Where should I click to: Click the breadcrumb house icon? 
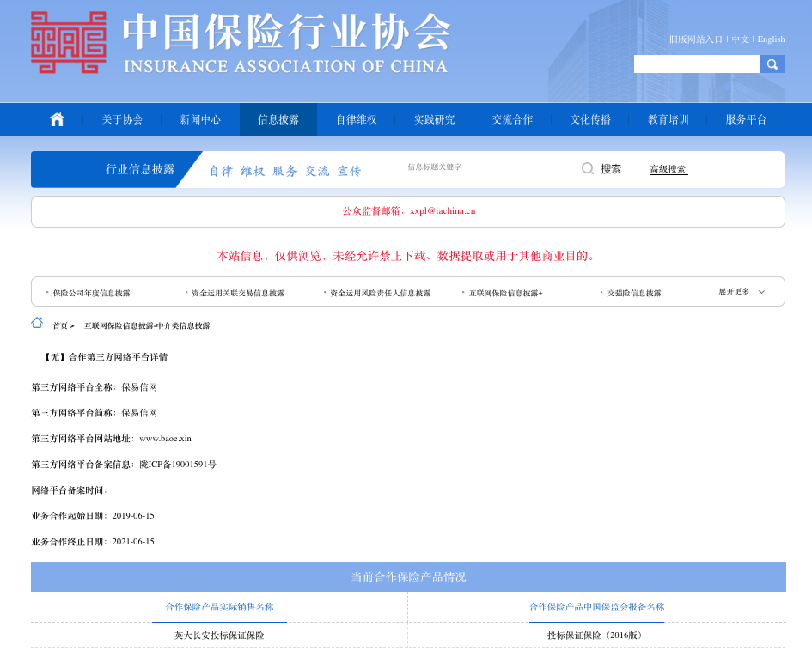37,323
